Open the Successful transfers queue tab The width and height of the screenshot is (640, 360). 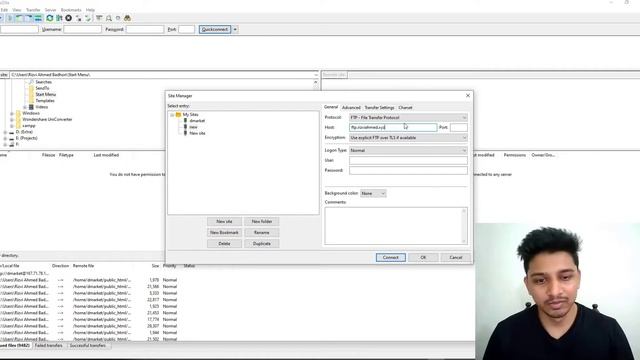88,346
